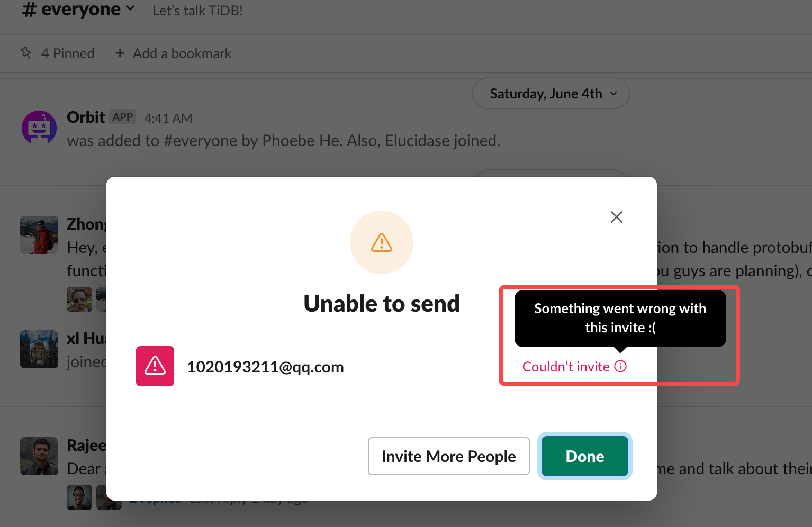Image resolution: width=812 pixels, height=527 pixels.
Task: Click the Couldn't invite info icon
Action: pyautogui.click(x=620, y=366)
